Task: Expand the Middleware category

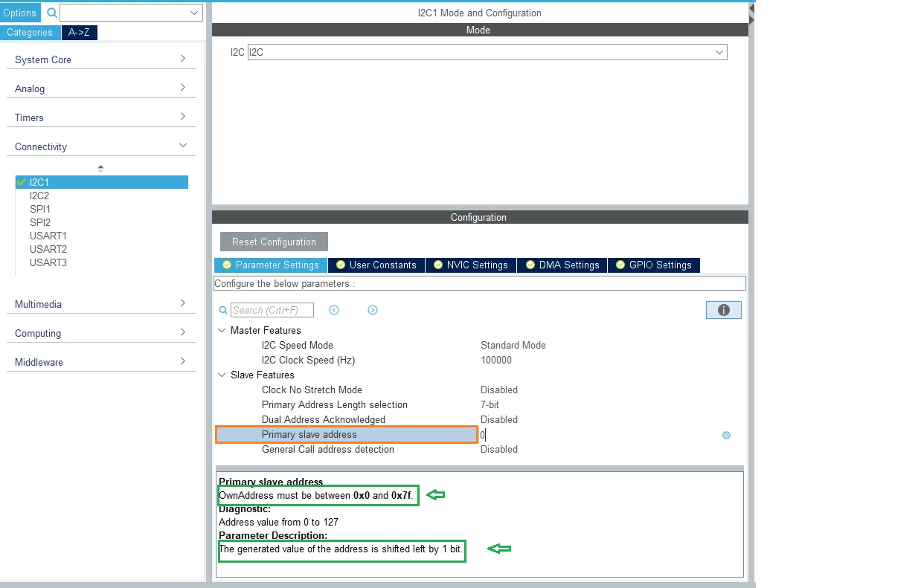Action: [101, 362]
